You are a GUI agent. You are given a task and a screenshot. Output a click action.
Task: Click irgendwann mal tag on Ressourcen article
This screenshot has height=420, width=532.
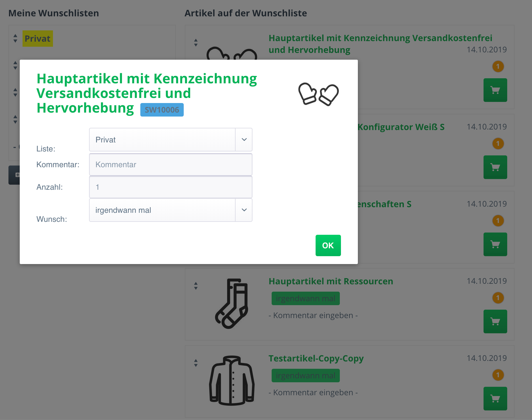point(306,298)
